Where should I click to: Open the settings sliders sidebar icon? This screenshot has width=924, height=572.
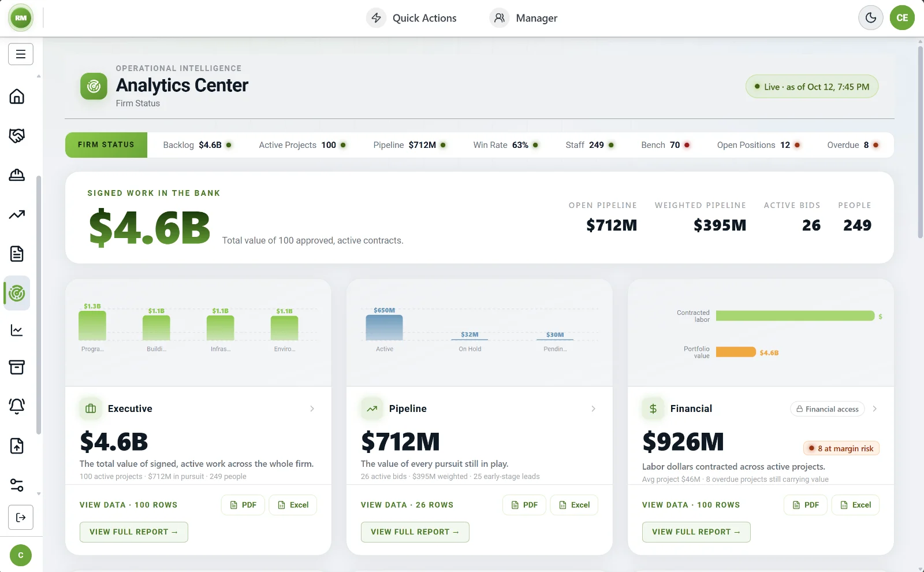pos(17,485)
